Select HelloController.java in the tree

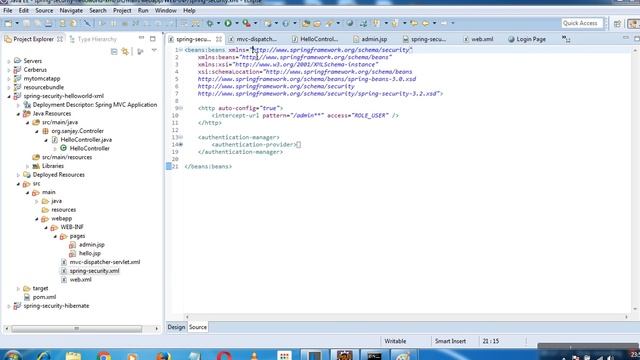click(86, 140)
